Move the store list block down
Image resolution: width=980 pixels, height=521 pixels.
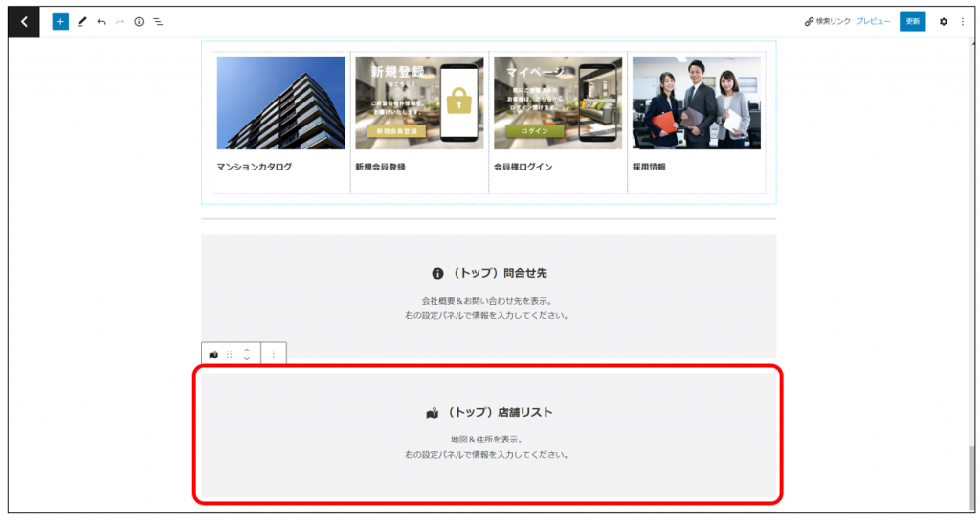pyautogui.click(x=247, y=359)
